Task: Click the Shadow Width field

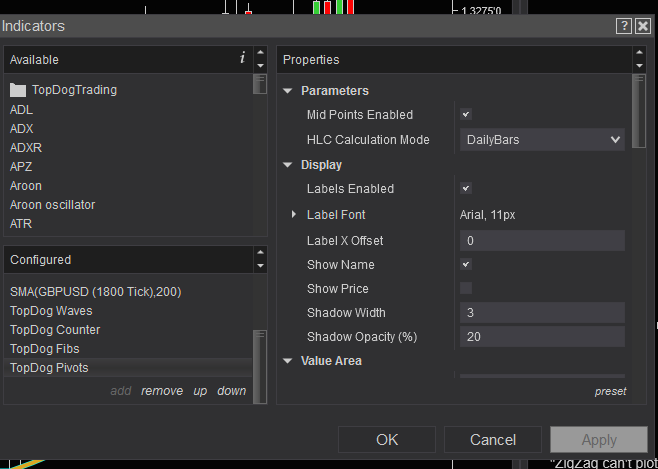Action: point(542,313)
